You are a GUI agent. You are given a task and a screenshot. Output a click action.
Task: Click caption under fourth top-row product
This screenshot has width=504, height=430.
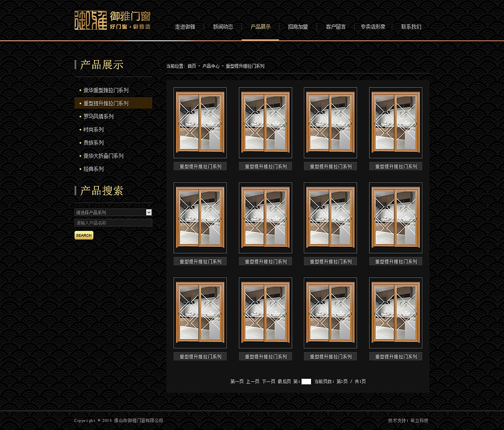[396, 166]
